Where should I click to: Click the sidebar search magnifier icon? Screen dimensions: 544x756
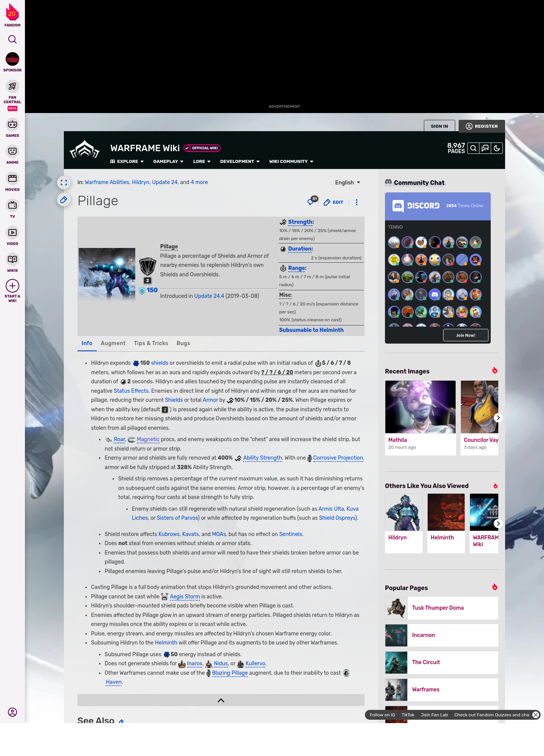pos(12,39)
